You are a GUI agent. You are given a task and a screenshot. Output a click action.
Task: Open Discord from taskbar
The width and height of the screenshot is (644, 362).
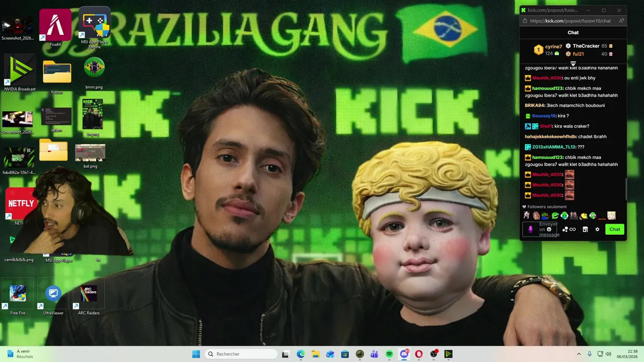click(404, 354)
